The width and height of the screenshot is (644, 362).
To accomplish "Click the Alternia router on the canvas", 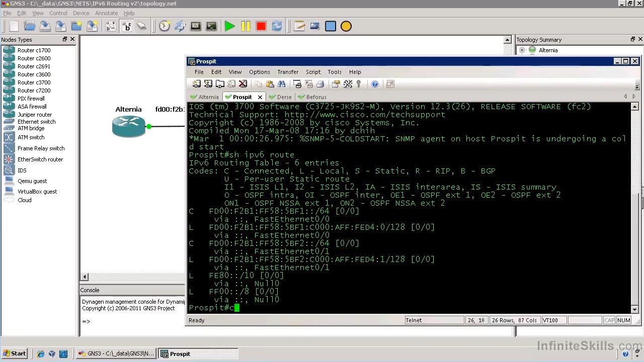I will click(x=129, y=126).
